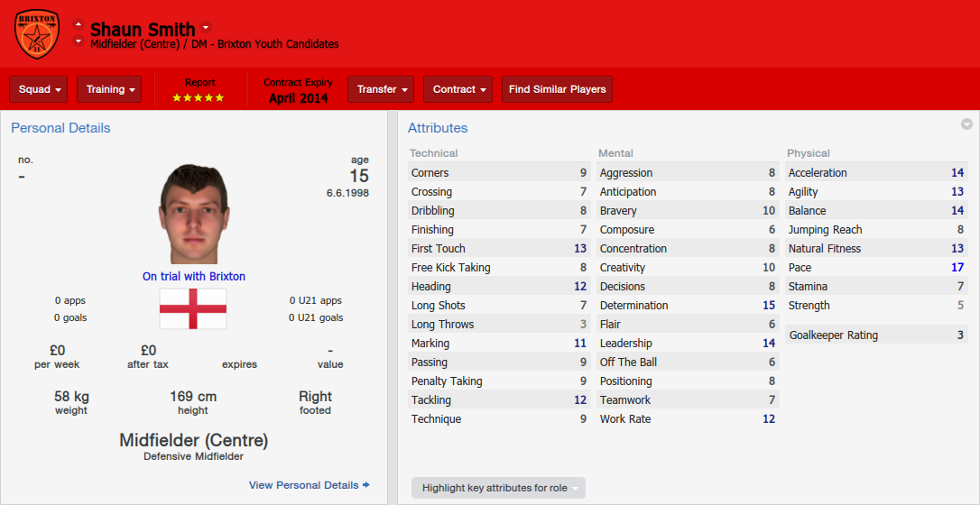This screenshot has height=505, width=980.
Task: Open the Contract menu
Action: [x=458, y=89]
